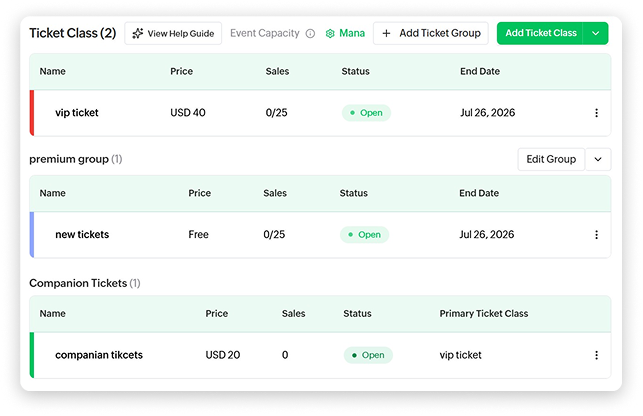Click the Primary Ticket Class column header
This screenshot has height=416, width=643.
coord(484,313)
